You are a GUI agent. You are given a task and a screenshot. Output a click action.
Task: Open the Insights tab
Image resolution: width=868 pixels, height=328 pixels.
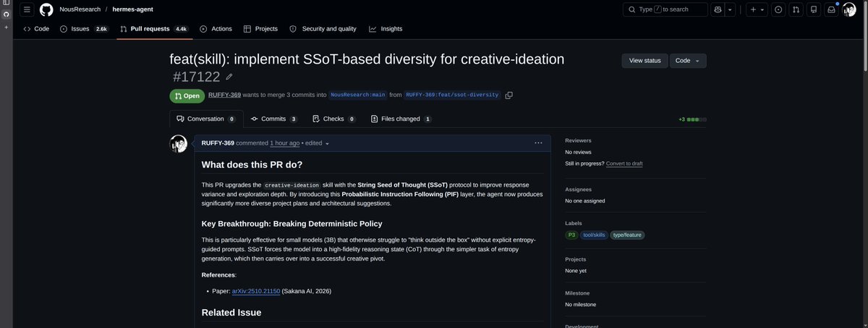coord(386,29)
